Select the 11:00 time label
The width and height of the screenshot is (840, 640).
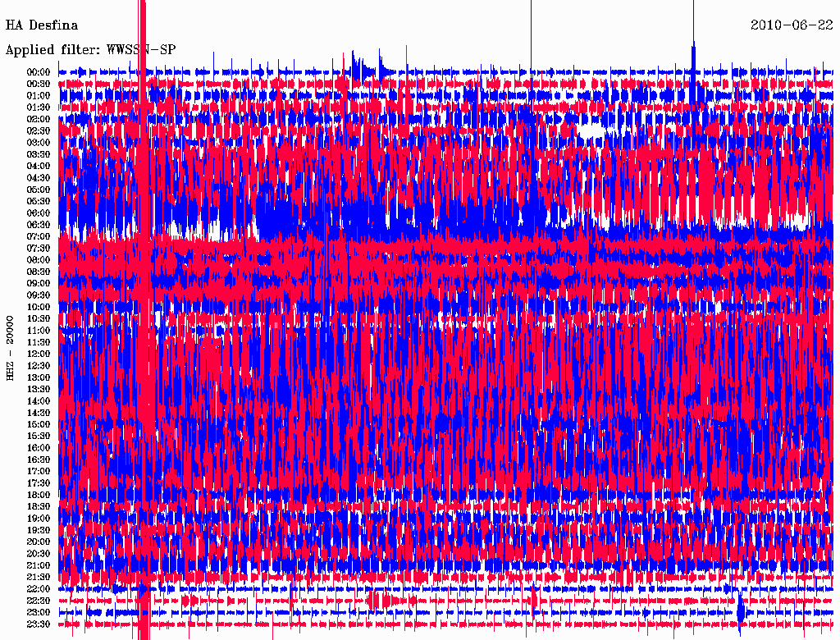tap(39, 331)
